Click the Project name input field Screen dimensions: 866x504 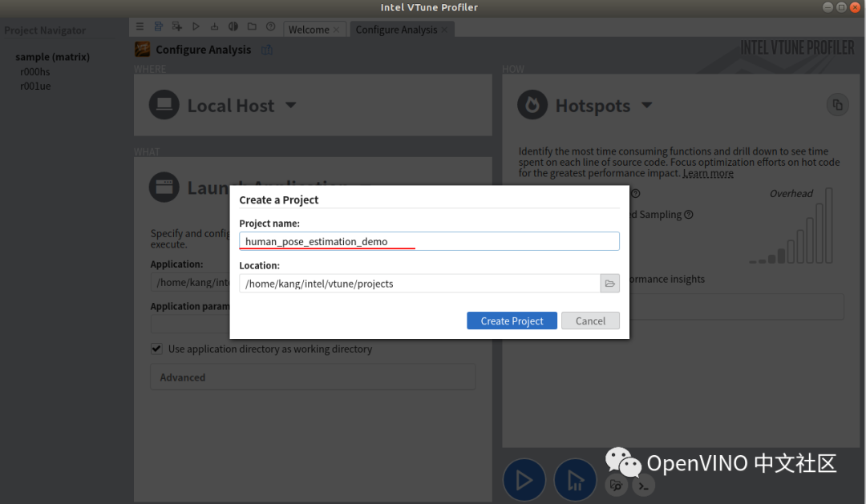coord(429,241)
